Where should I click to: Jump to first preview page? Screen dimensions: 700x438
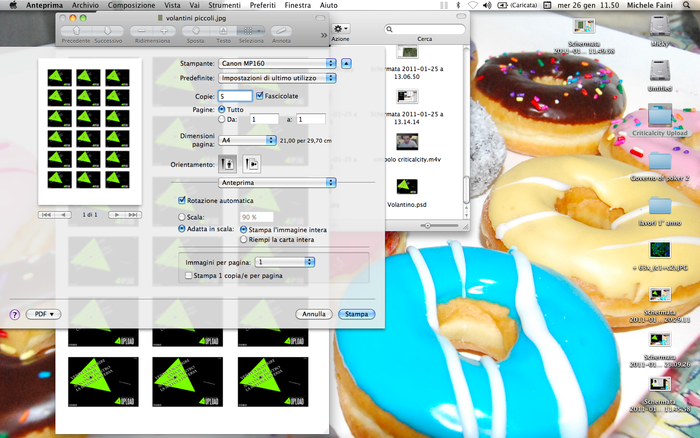coord(46,215)
